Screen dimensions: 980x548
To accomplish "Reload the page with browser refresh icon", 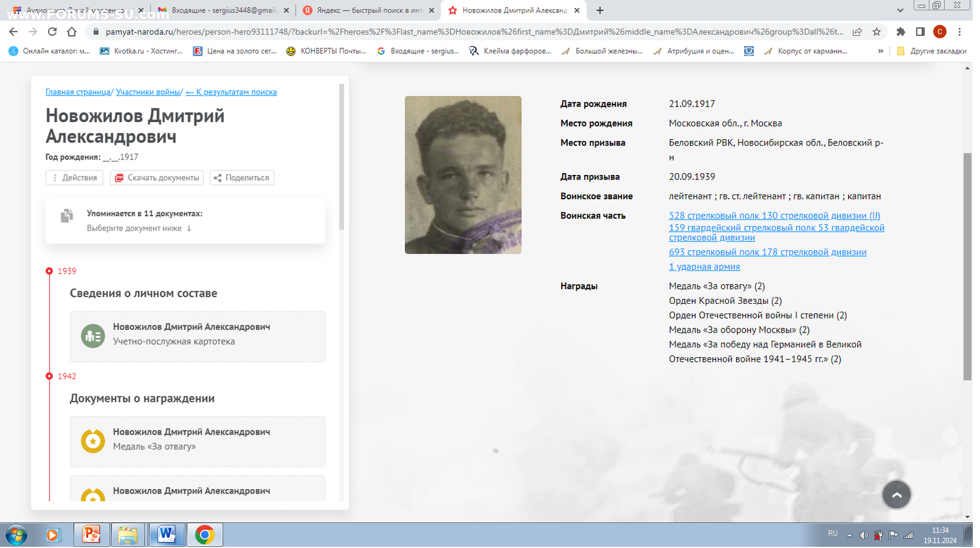I will pos(52,31).
